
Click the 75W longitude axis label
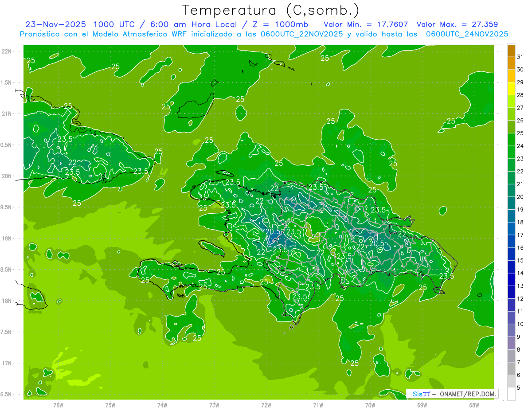(110, 405)
